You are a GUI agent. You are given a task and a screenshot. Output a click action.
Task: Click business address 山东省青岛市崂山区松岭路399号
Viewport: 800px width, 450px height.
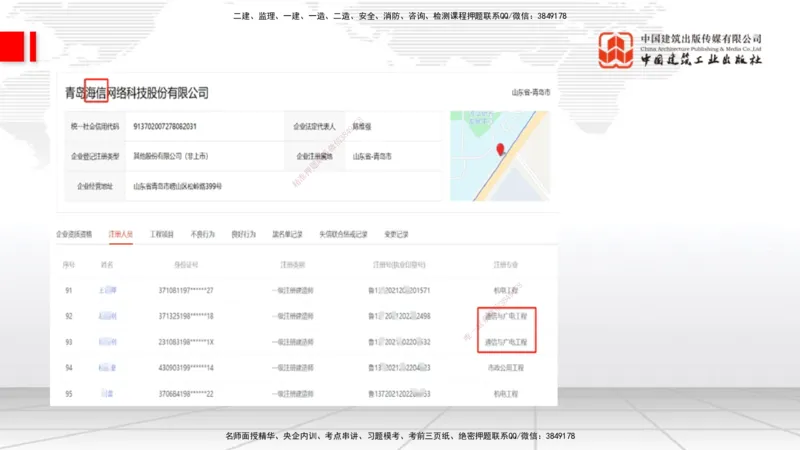point(178,186)
